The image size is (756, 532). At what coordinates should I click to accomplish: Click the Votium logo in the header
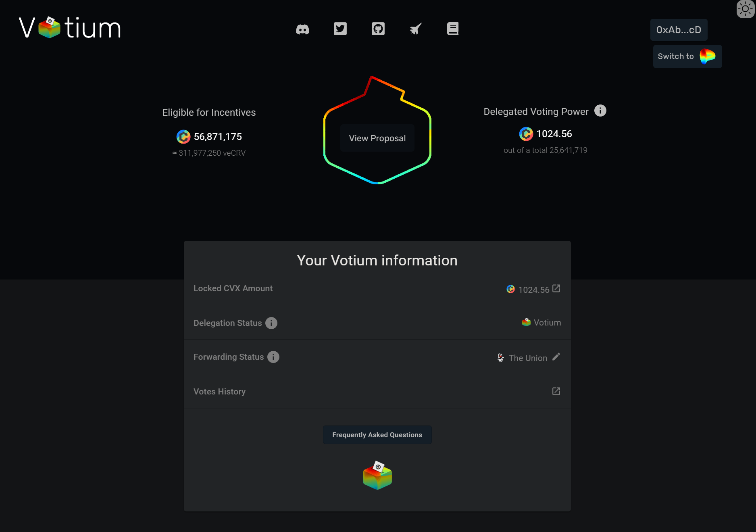pyautogui.click(x=70, y=28)
